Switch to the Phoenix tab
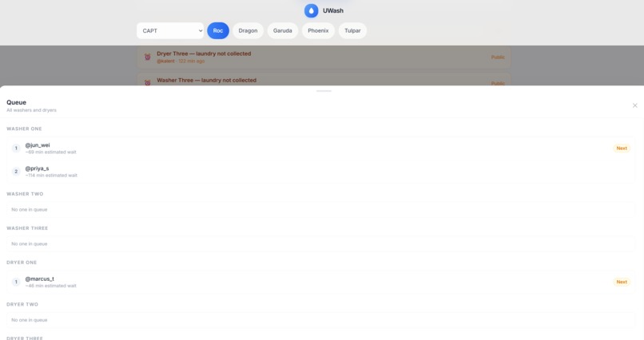The image size is (644, 340). tap(318, 31)
